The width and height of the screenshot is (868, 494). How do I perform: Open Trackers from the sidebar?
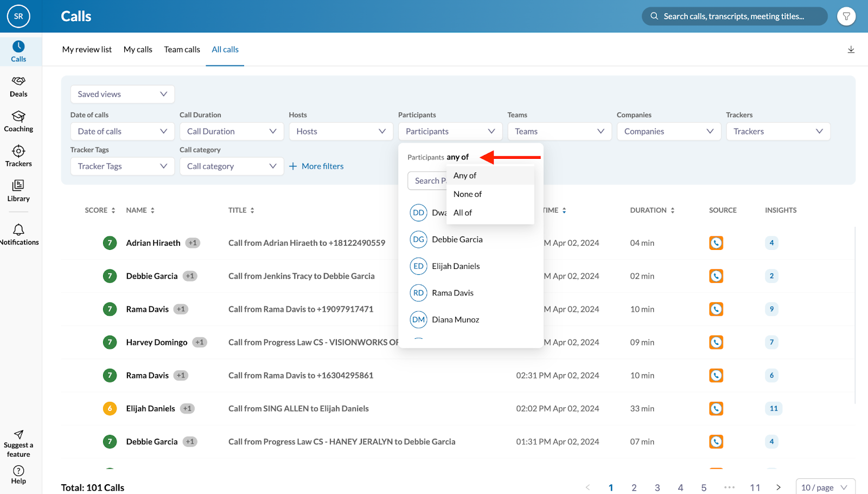tap(18, 156)
